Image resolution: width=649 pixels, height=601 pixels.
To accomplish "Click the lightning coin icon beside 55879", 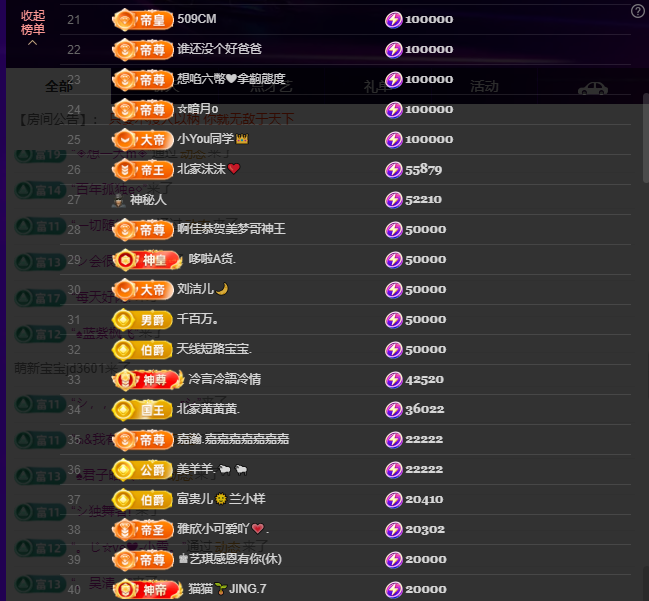I will 394,169.
